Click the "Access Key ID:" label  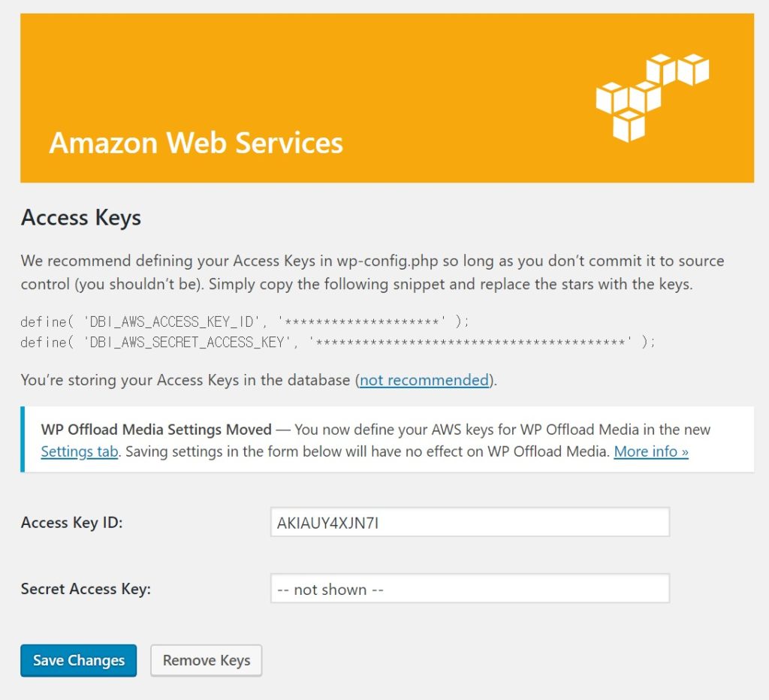72,522
